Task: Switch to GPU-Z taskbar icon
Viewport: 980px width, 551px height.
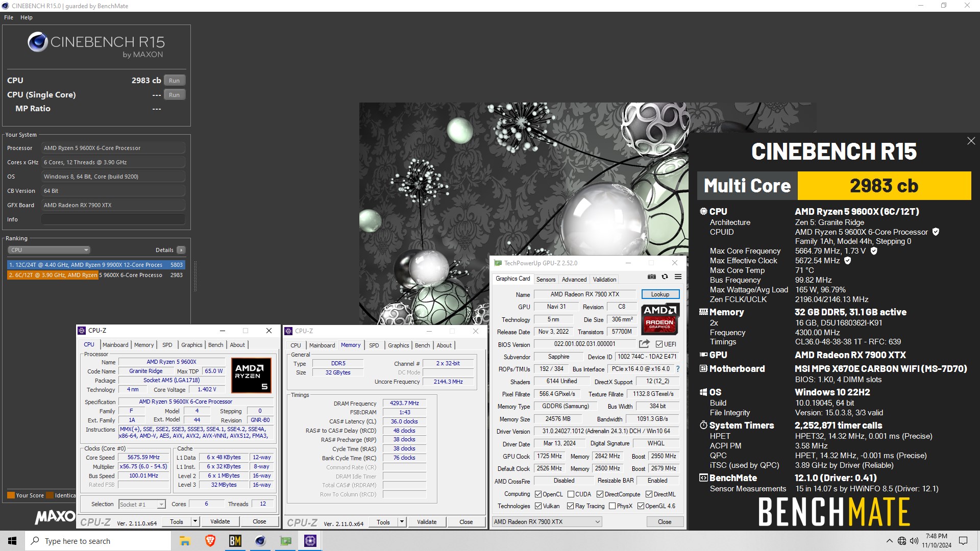Action: 285,541
